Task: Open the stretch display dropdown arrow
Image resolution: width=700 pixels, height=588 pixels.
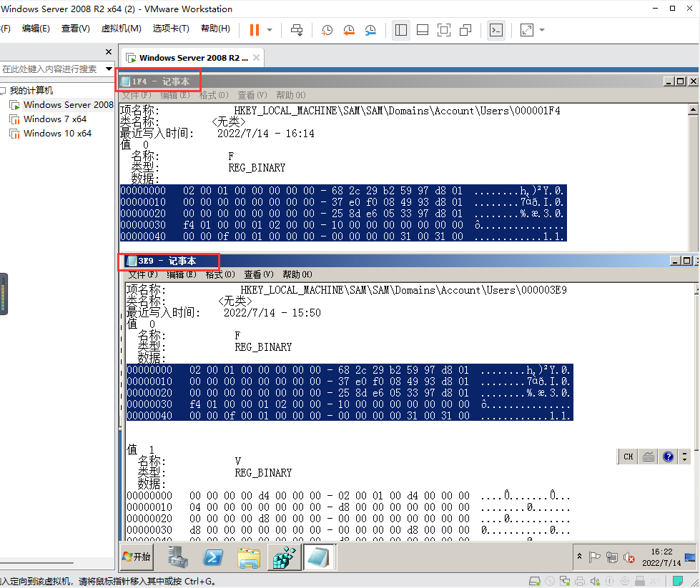Action: coord(542,30)
